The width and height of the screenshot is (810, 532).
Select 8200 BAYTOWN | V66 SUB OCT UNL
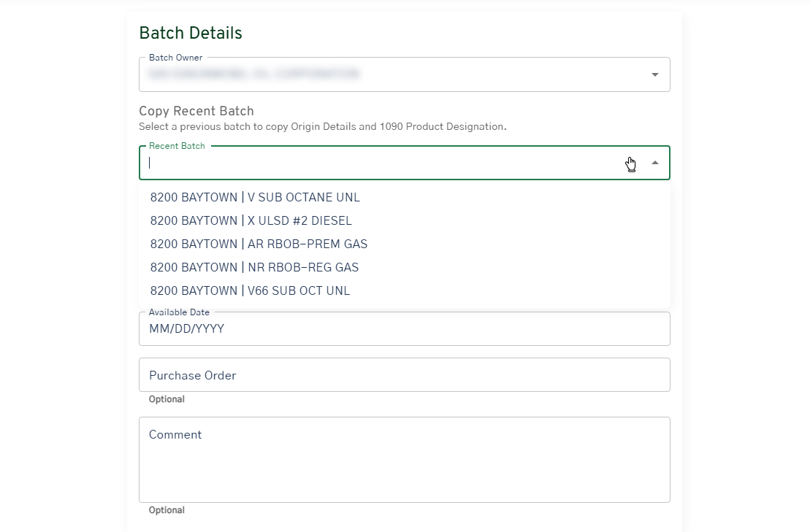point(405,290)
